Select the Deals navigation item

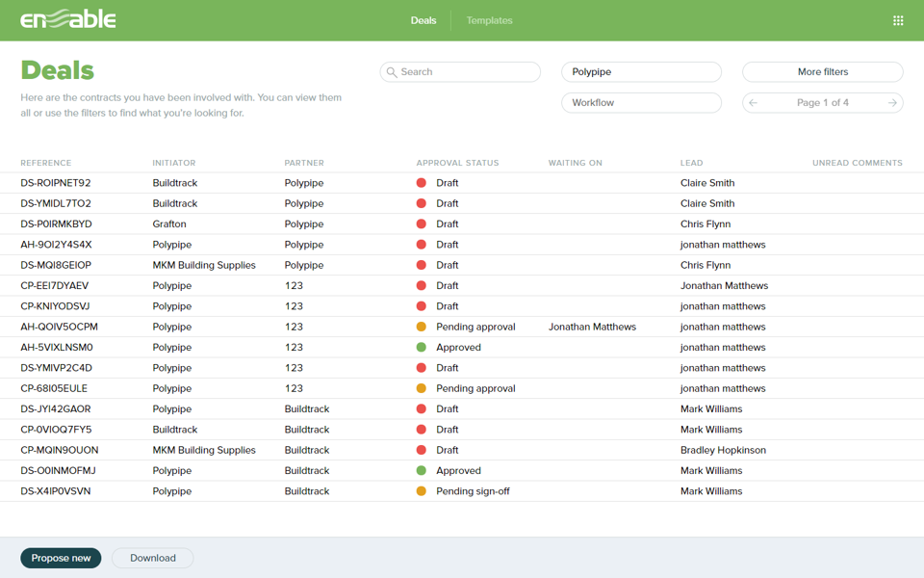tap(423, 19)
